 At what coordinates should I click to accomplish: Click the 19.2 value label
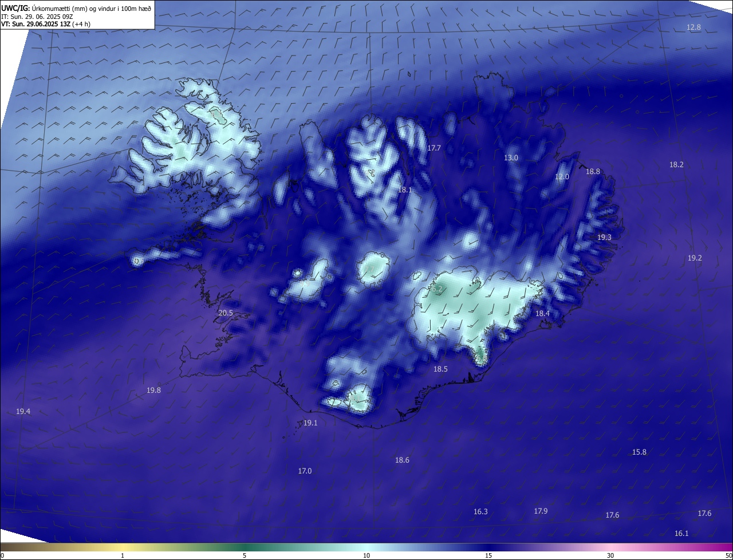coord(695,258)
